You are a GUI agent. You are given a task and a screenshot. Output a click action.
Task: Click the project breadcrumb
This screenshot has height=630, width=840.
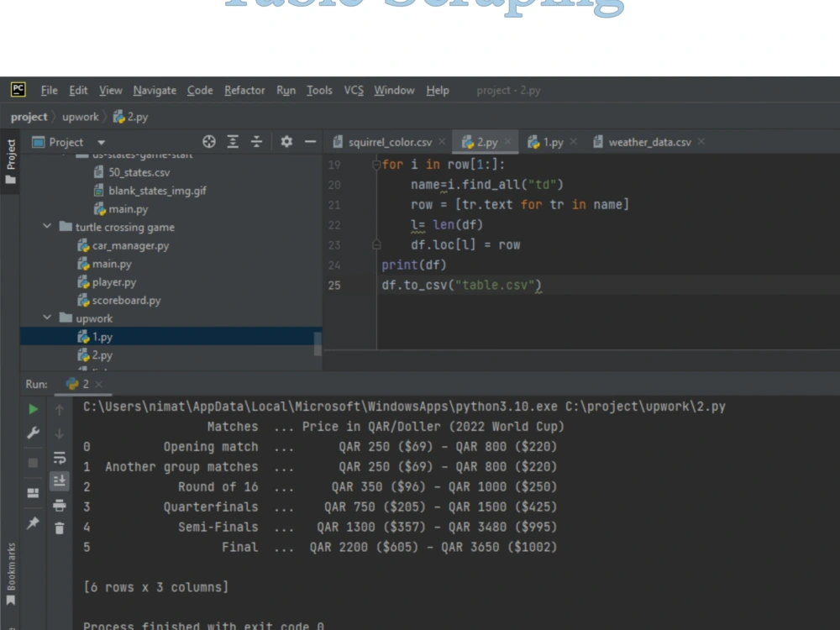tap(29, 117)
